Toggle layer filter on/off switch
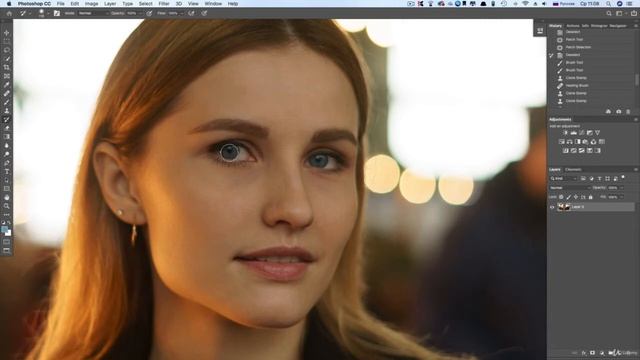 tap(623, 178)
